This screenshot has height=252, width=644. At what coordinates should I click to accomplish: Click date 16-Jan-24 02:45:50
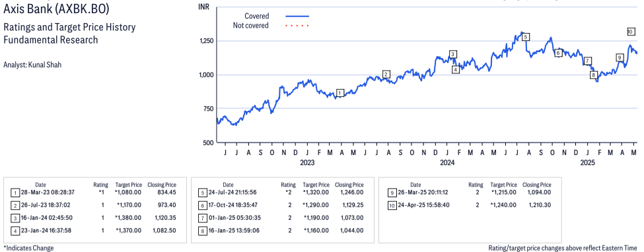tap(46, 218)
